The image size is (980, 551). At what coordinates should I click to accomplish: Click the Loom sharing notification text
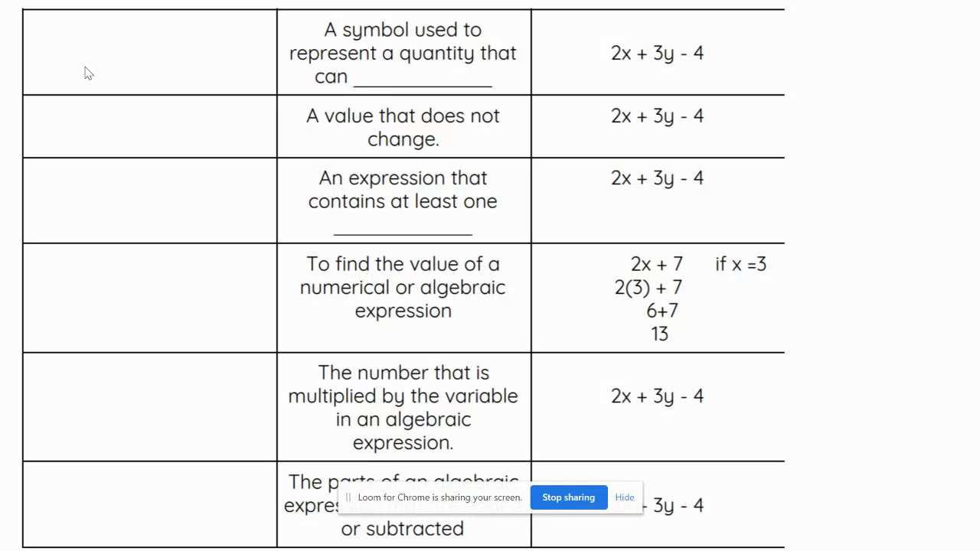[x=439, y=497]
